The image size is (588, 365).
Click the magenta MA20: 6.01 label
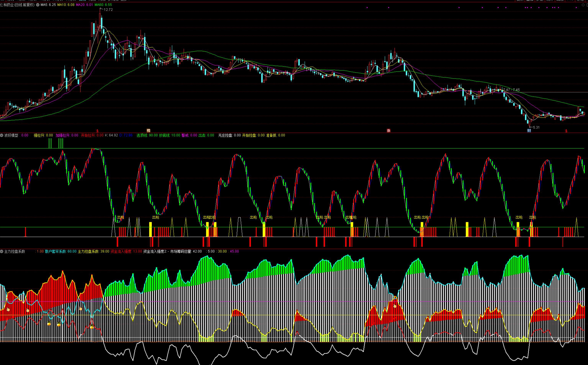84,5
